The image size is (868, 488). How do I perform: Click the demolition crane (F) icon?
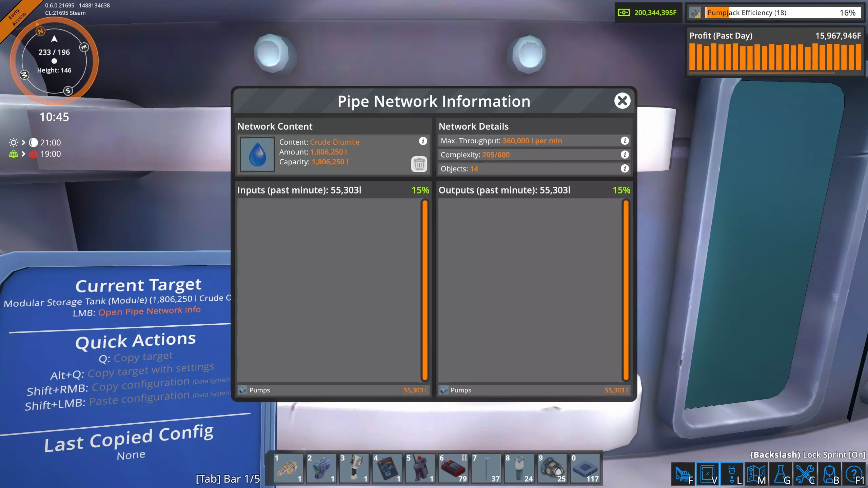pos(683,474)
